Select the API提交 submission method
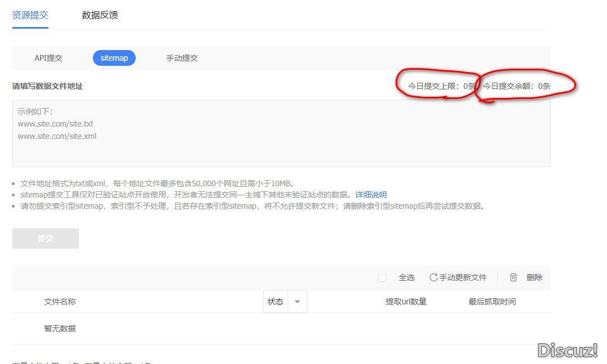The height and width of the screenshot is (364, 607). [x=48, y=58]
